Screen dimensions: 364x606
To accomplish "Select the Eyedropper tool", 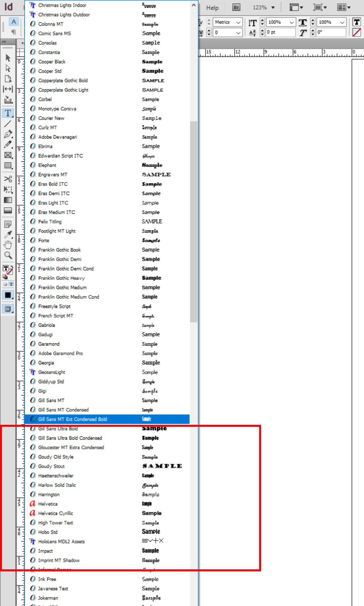I will click(x=8, y=235).
